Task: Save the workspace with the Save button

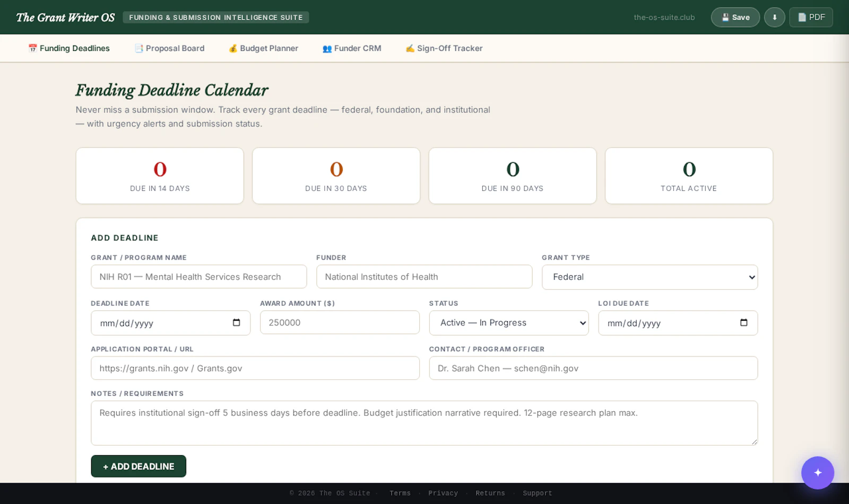Action: [x=735, y=17]
